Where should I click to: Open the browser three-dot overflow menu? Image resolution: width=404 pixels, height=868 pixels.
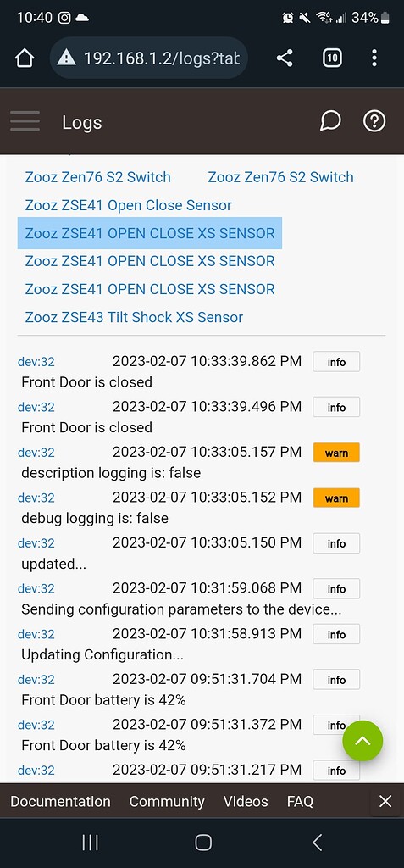click(x=374, y=58)
